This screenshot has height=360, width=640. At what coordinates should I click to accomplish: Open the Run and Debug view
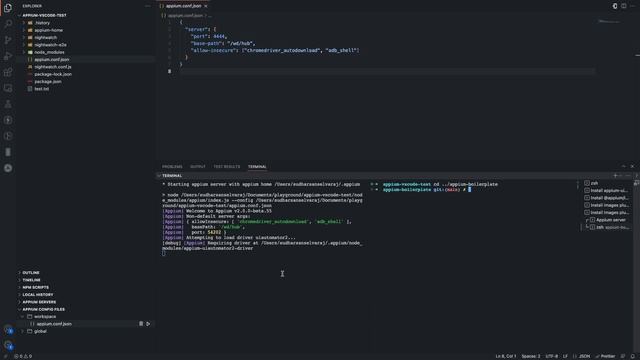pyautogui.click(x=8, y=56)
